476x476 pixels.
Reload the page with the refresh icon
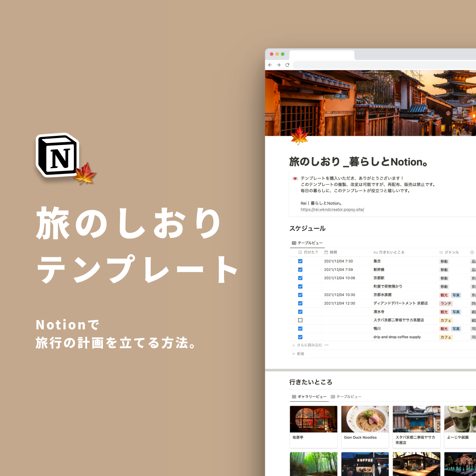pyautogui.click(x=287, y=65)
